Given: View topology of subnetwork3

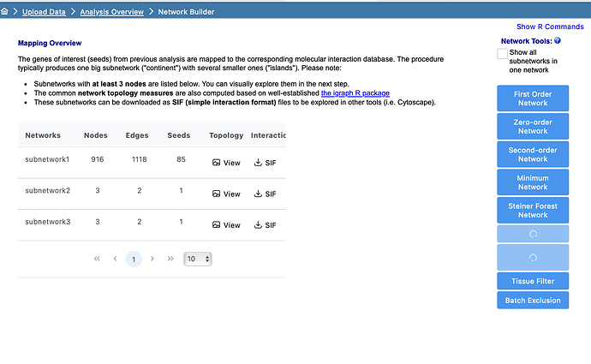Looking at the screenshot, I should (226, 225).
